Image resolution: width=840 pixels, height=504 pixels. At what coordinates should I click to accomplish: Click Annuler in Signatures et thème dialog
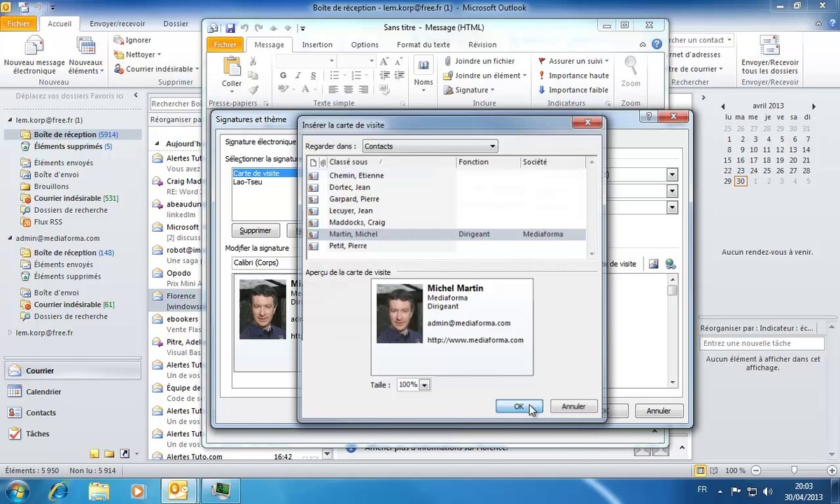[659, 411]
